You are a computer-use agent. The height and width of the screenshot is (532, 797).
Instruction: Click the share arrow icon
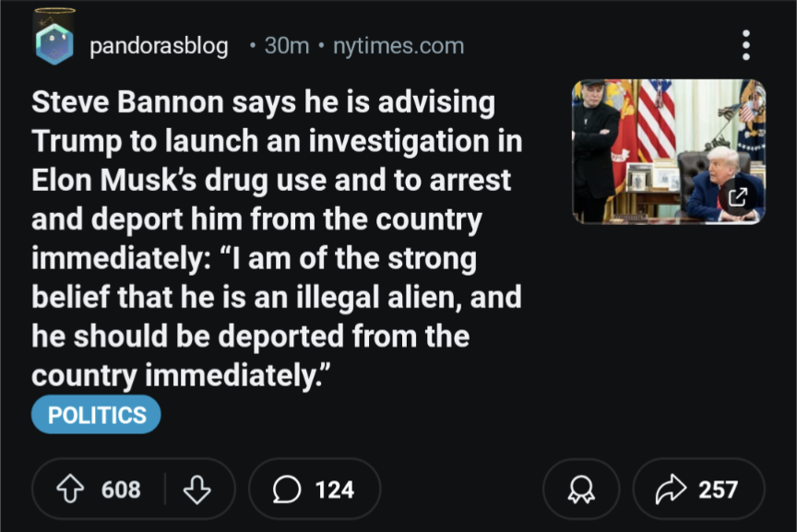(669, 490)
